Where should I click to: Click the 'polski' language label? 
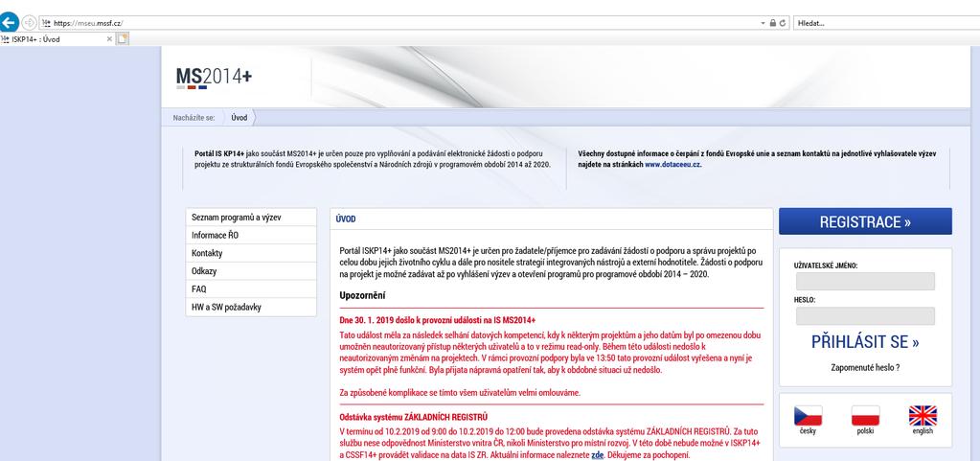[865, 431]
